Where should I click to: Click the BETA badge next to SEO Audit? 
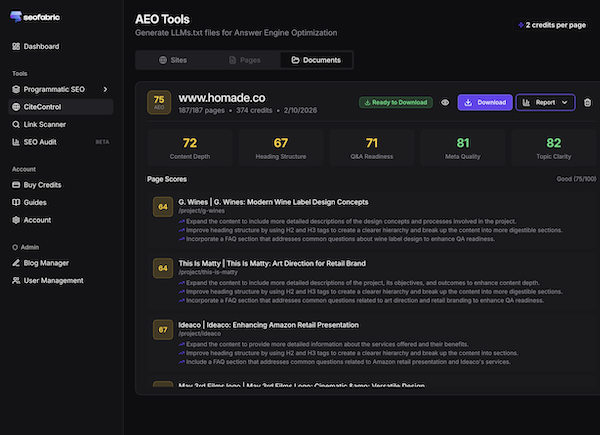point(102,142)
